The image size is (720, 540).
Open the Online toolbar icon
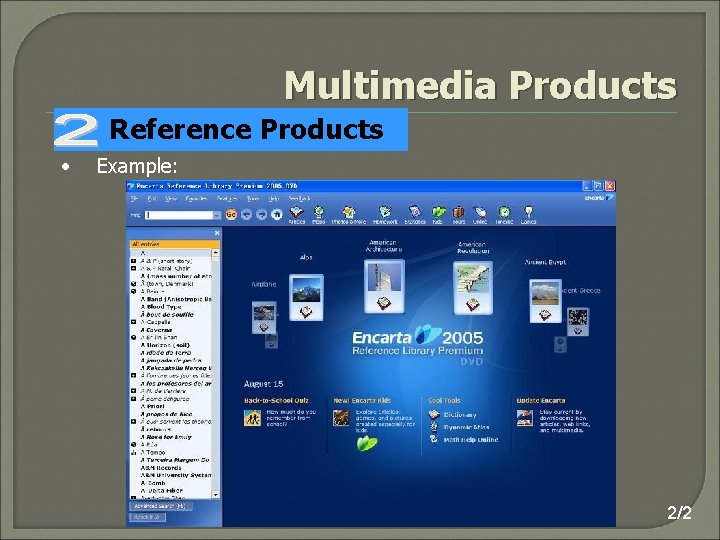point(480,215)
